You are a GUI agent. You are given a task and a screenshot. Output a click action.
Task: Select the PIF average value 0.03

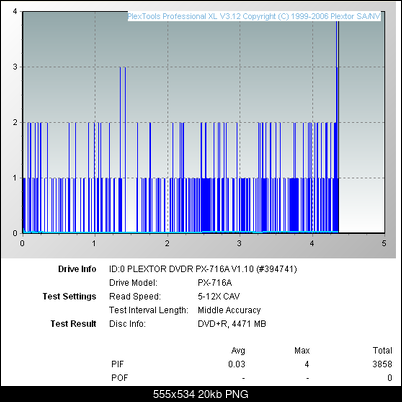click(x=237, y=364)
